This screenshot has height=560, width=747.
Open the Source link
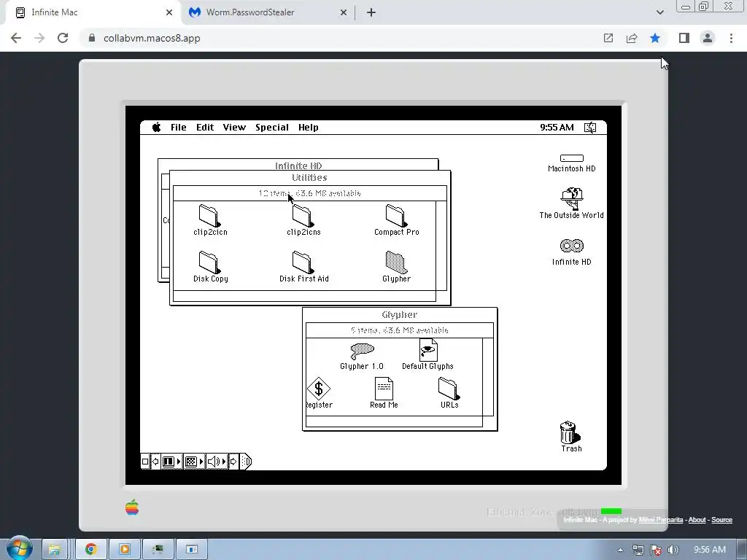pyautogui.click(x=721, y=519)
